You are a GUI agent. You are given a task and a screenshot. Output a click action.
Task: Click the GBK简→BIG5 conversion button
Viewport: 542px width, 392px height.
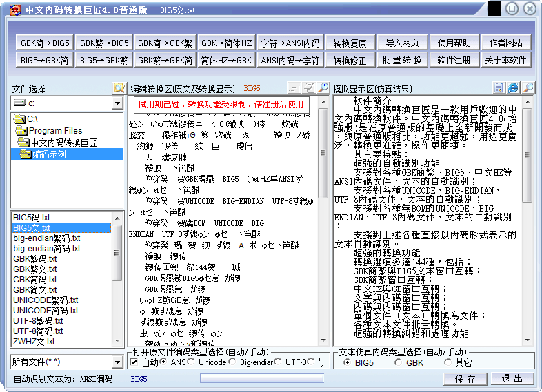tap(45, 43)
